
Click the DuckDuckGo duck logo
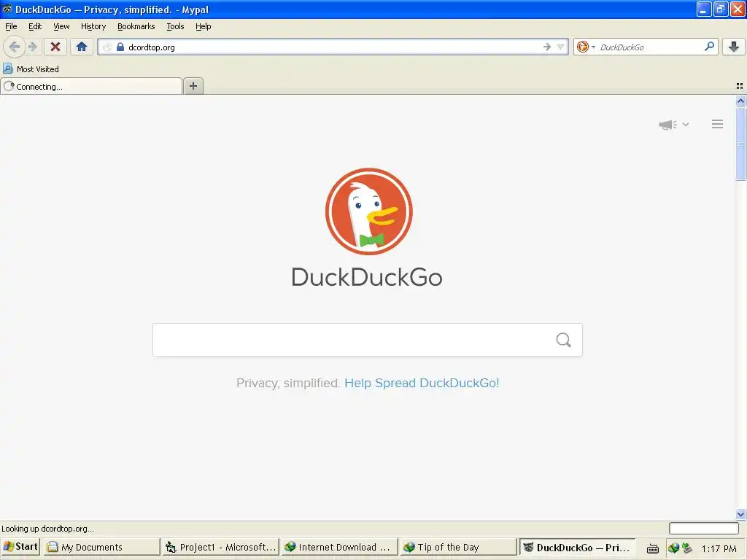click(x=368, y=211)
